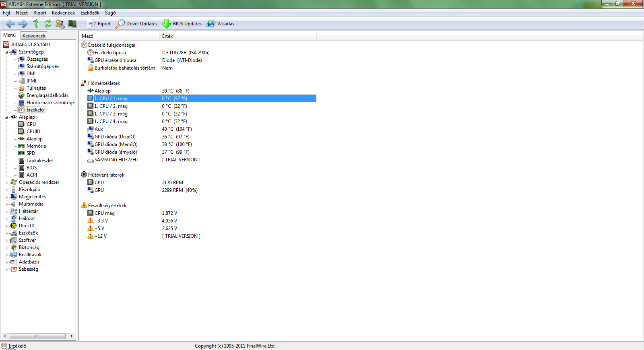The image size is (644, 350).
Task: Select the Lapkakészlet tree item
Action: (40, 161)
